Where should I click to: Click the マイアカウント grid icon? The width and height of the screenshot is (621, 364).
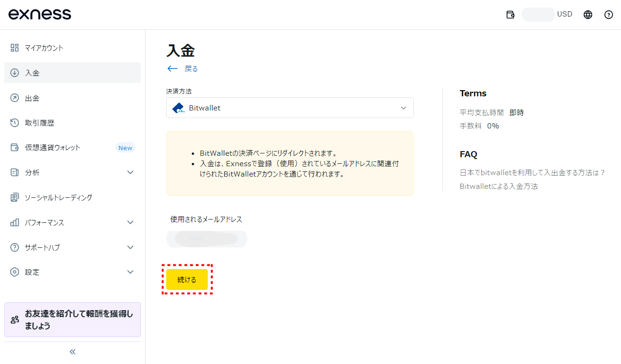(15, 48)
